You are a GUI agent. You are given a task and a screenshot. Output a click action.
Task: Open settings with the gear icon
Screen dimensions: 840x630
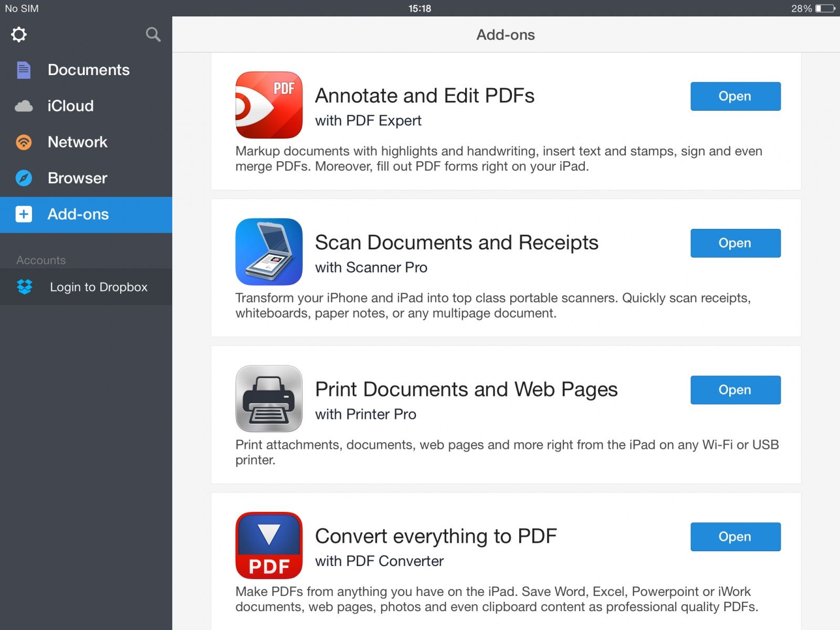click(19, 35)
